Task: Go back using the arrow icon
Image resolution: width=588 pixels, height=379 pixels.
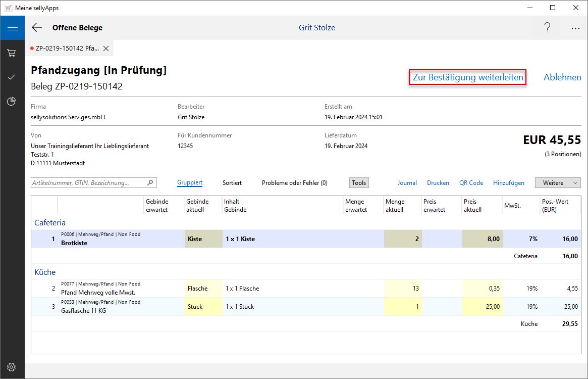Action: pos(37,28)
